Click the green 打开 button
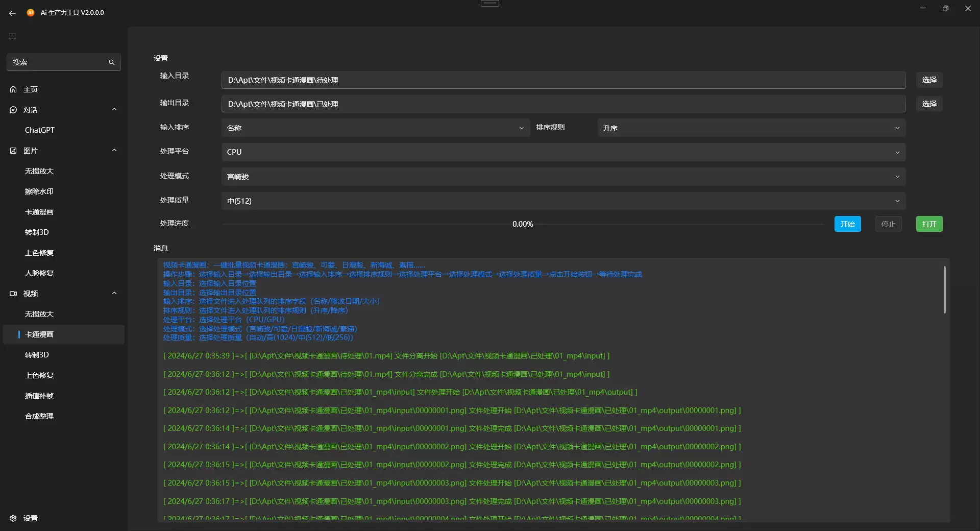980x531 pixels. tap(929, 224)
